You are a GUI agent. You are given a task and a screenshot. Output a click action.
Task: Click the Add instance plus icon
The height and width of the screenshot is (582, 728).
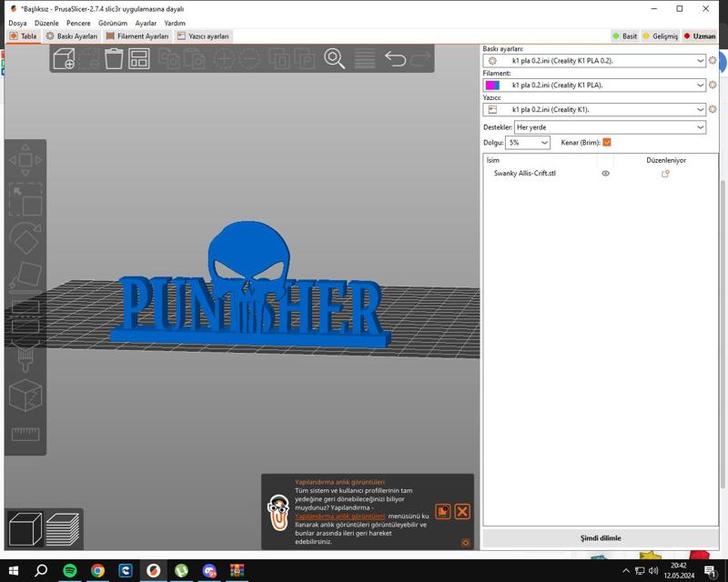point(224,59)
